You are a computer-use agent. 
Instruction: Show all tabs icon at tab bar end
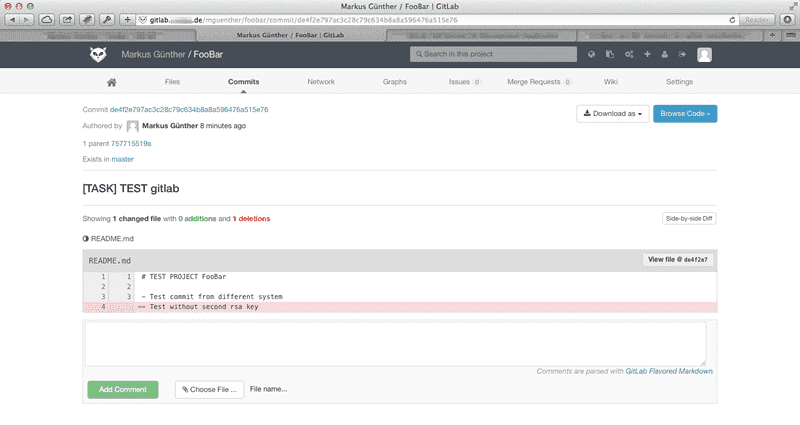789,35
